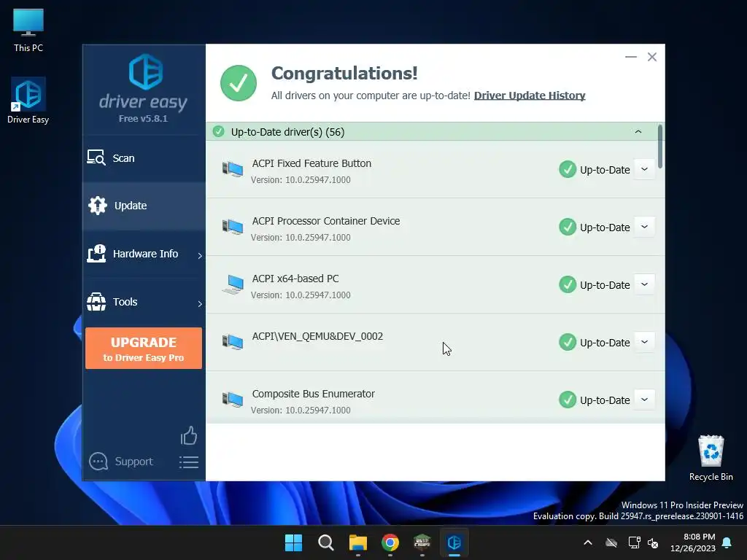Open Driver Update History link

coord(530,96)
